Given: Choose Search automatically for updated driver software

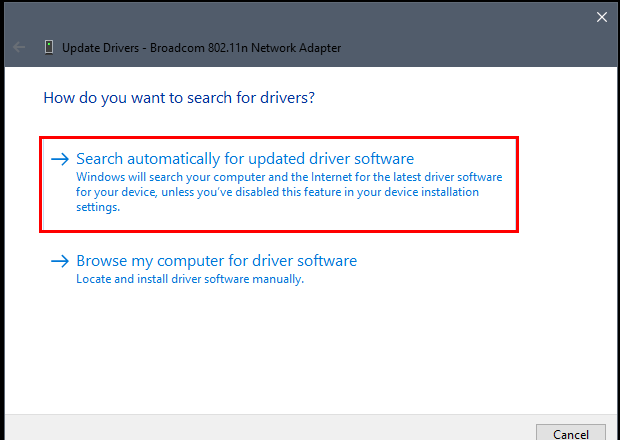Looking at the screenshot, I should (x=279, y=184).
